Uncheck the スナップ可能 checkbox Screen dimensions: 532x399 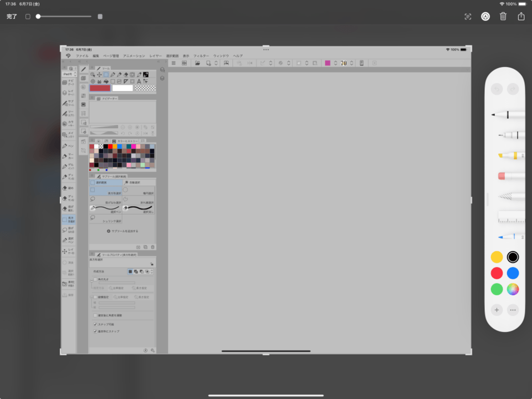[95, 324]
